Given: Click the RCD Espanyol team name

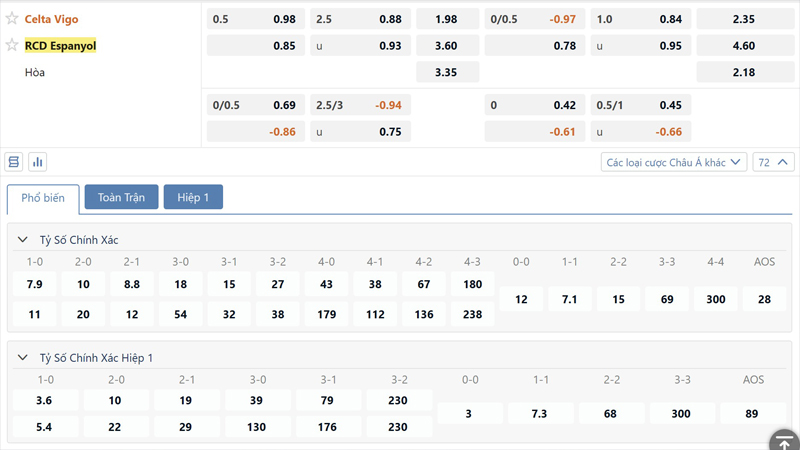Looking at the screenshot, I should pyautogui.click(x=60, y=45).
